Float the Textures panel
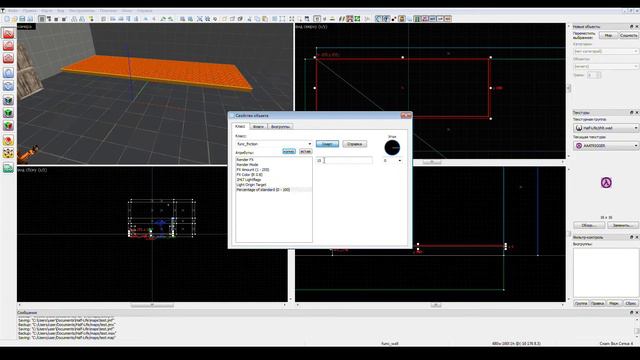 (631, 112)
